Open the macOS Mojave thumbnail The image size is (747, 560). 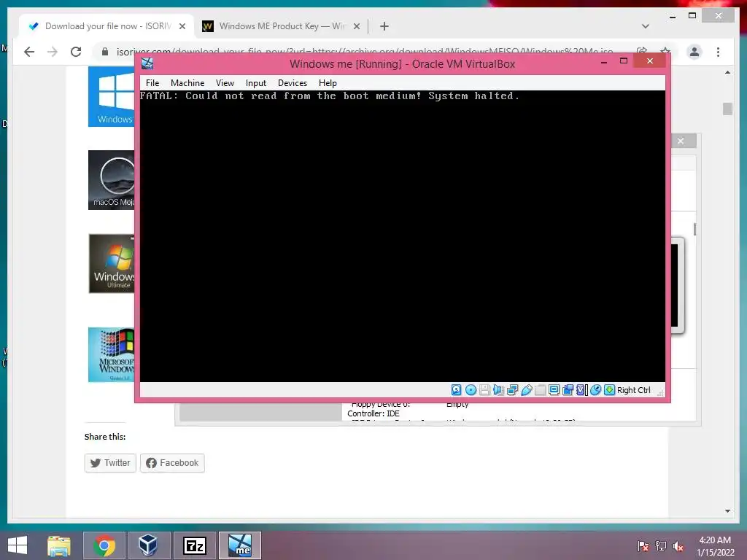(112, 180)
